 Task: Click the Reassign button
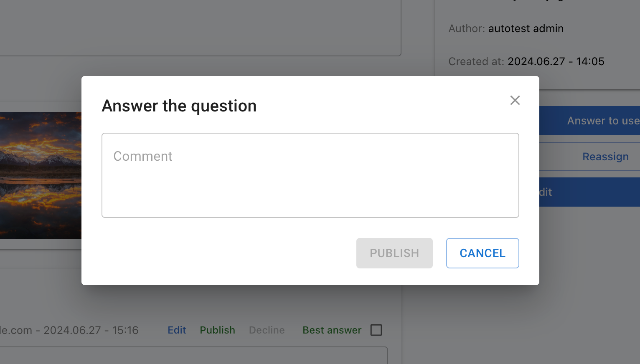[x=605, y=157]
